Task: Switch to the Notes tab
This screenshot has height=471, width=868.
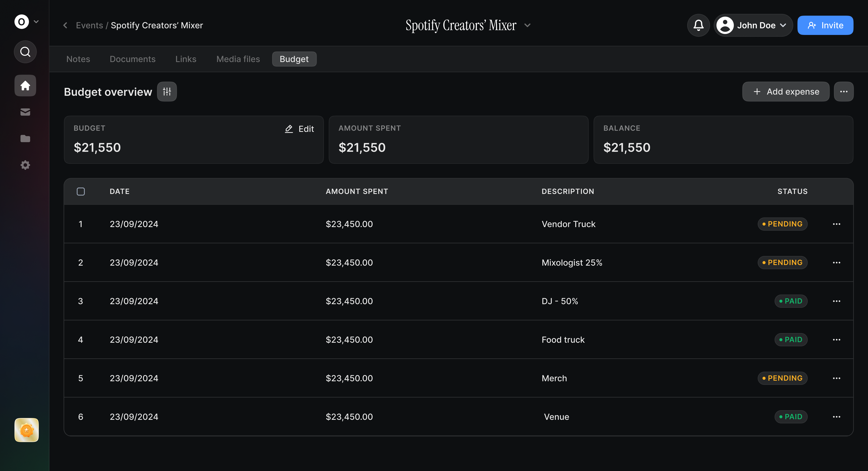Action: (78, 59)
